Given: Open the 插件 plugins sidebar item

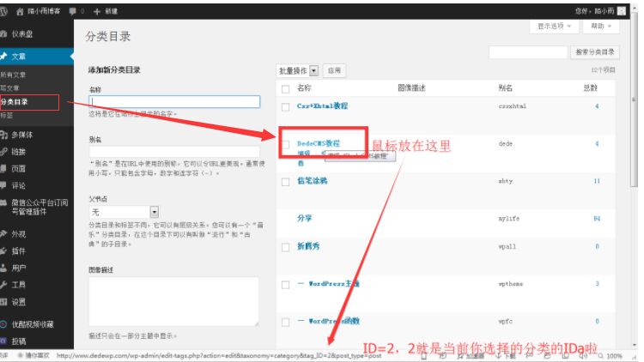Looking at the screenshot, I should click(18, 250).
